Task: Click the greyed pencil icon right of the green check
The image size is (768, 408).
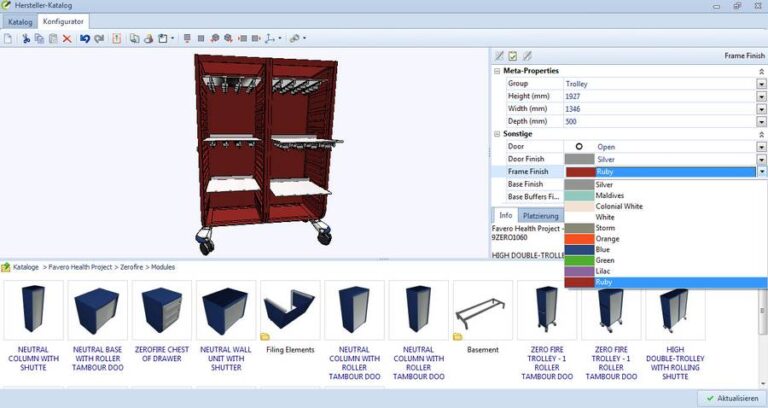Action: (527, 56)
